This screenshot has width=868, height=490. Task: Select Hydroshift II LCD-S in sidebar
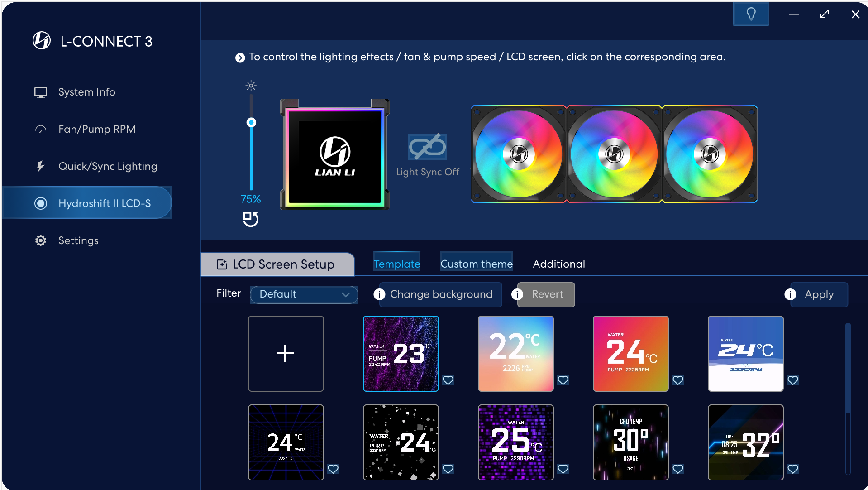[x=87, y=203]
